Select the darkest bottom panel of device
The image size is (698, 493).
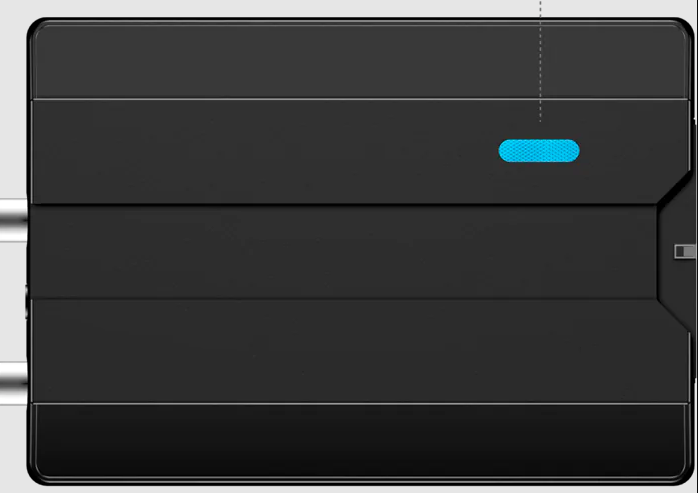[x=361, y=440]
